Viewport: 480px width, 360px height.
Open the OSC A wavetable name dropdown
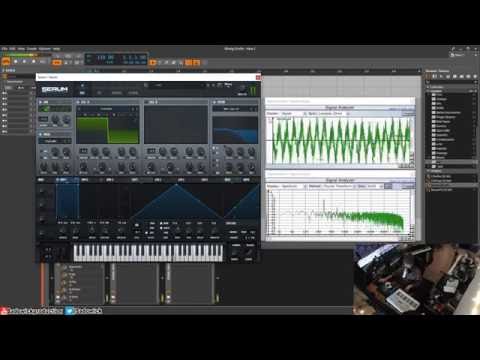pyautogui.click(x=107, y=109)
